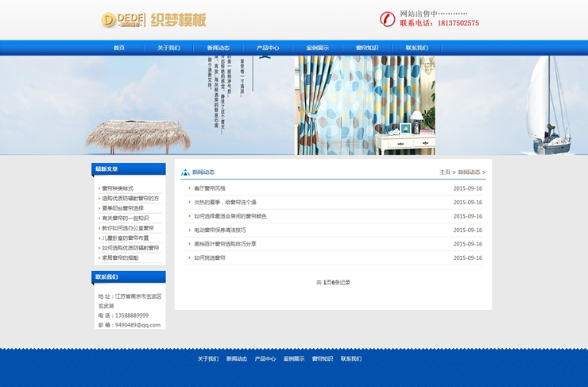Click the red phone contact icon

pos(387,19)
